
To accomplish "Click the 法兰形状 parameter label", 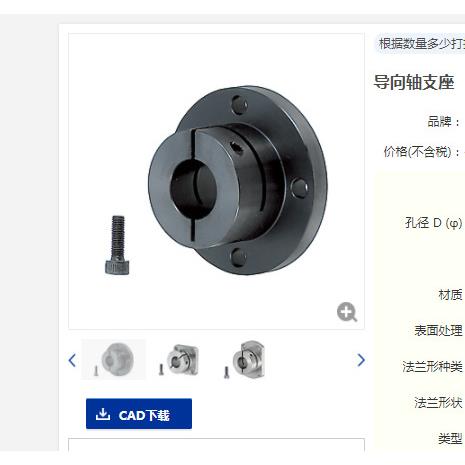I will (438, 402).
